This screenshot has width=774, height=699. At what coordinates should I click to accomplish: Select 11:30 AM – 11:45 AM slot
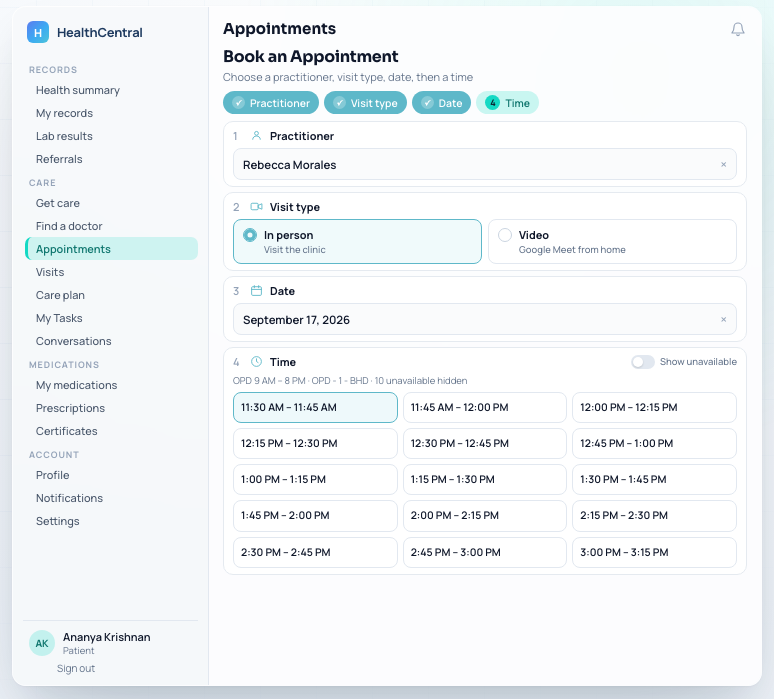pos(315,407)
